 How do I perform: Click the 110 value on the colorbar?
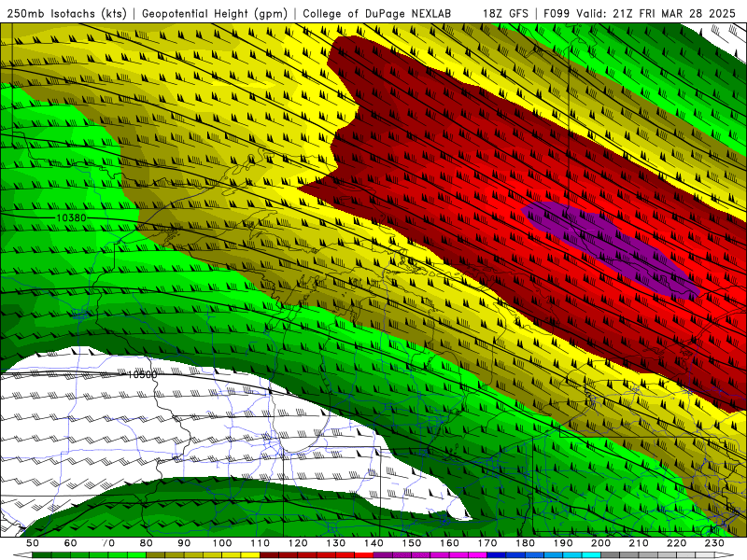click(261, 543)
